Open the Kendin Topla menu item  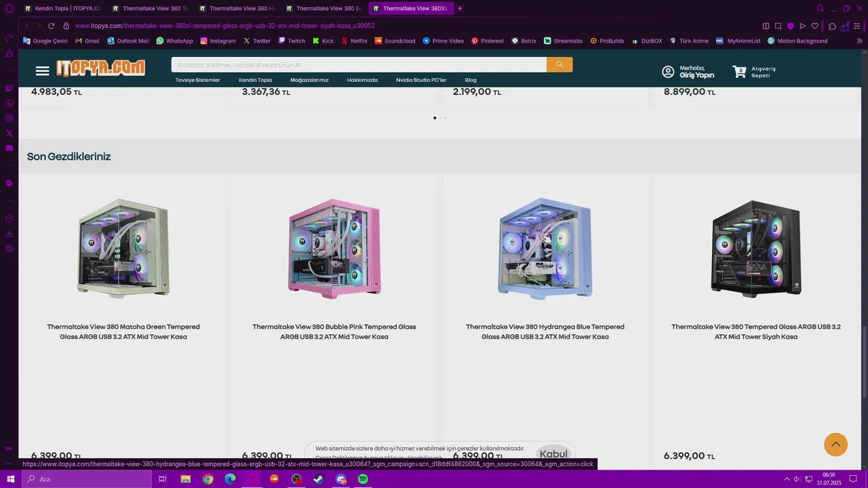click(x=255, y=80)
